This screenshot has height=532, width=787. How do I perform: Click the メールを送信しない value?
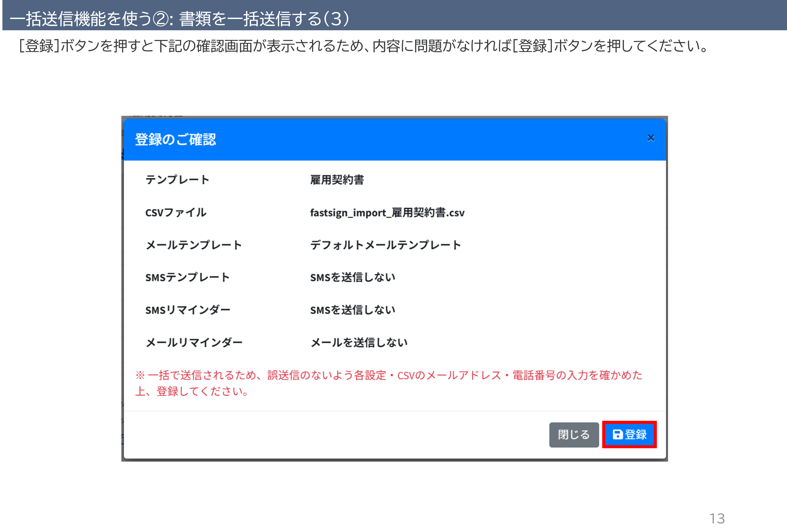[x=359, y=343]
